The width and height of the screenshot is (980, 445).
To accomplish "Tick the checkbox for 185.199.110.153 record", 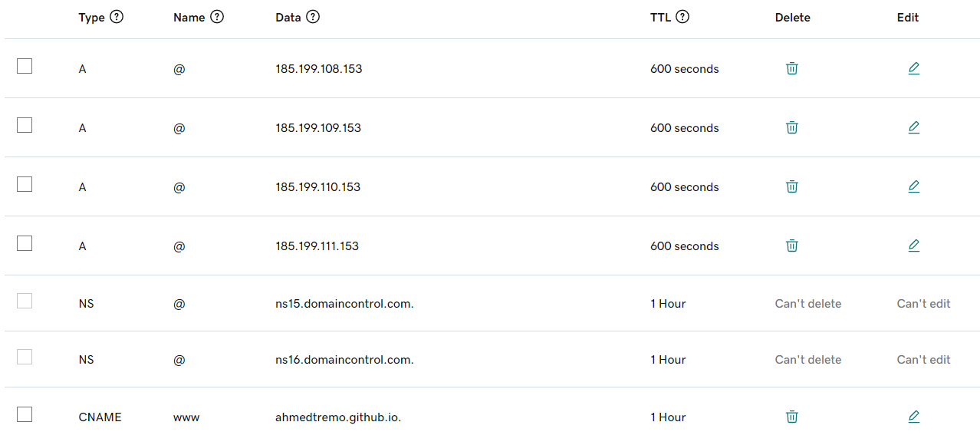I will pos(25,184).
